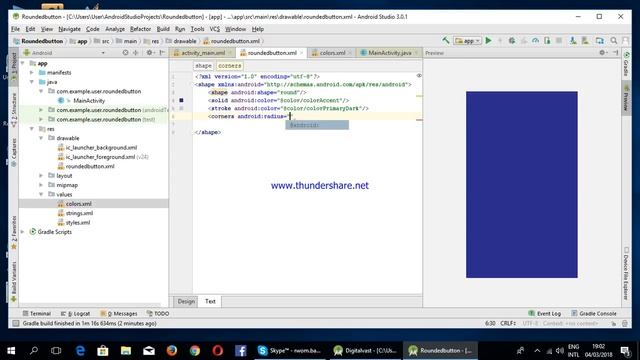The image size is (640, 360).
Task: Open the Terminal tool window
Action: click(x=37, y=313)
